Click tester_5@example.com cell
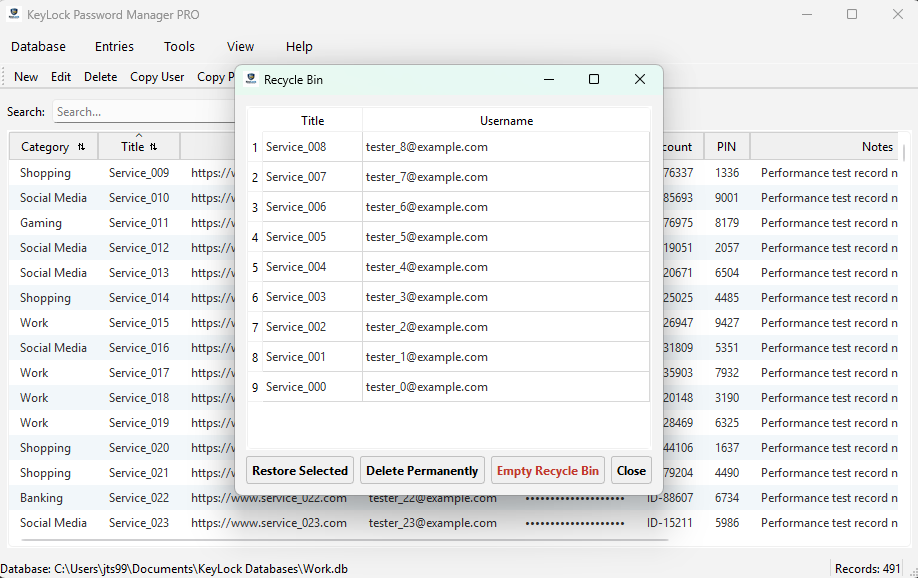This screenshot has height=578, width=918. click(506, 237)
